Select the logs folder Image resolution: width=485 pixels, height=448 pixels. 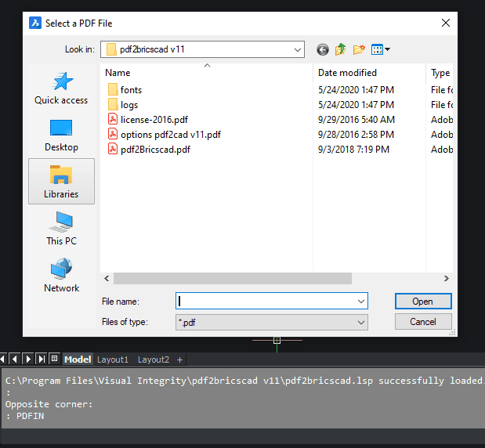click(x=123, y=105)
